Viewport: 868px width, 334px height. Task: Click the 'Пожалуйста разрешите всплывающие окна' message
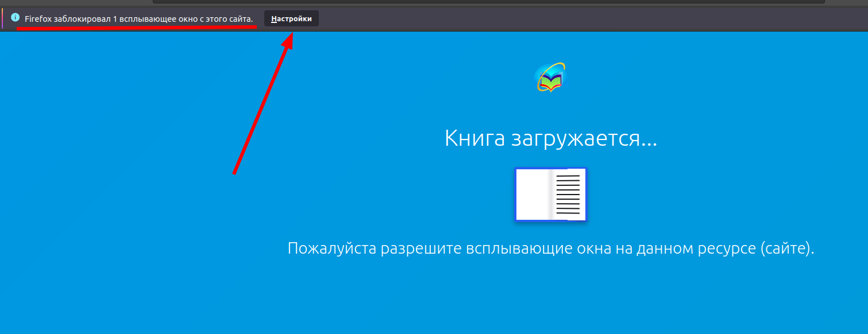tap(551, 248)
